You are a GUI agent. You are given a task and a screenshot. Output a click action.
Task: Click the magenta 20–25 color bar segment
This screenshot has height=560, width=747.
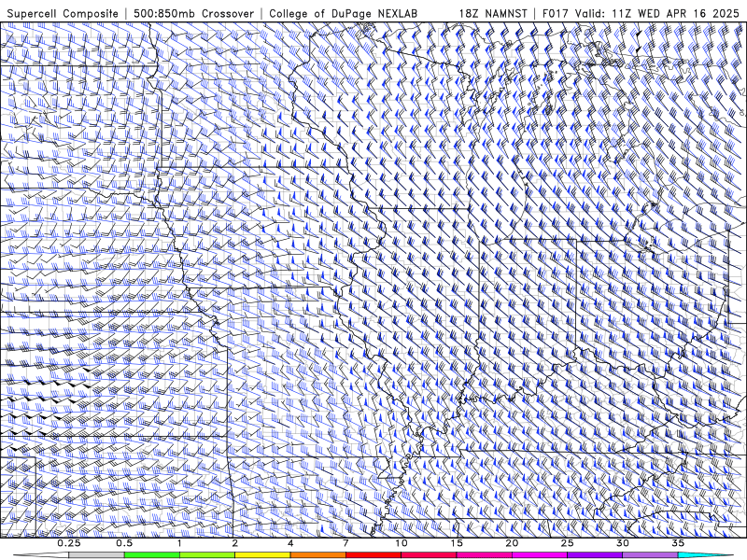click(x=540, y=555)
